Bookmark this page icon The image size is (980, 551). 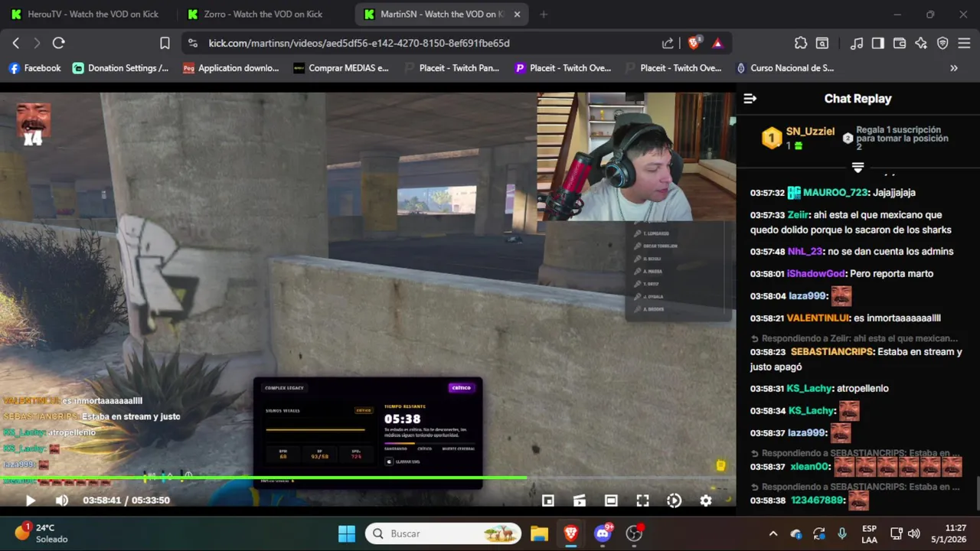click(x=165, y=43)
